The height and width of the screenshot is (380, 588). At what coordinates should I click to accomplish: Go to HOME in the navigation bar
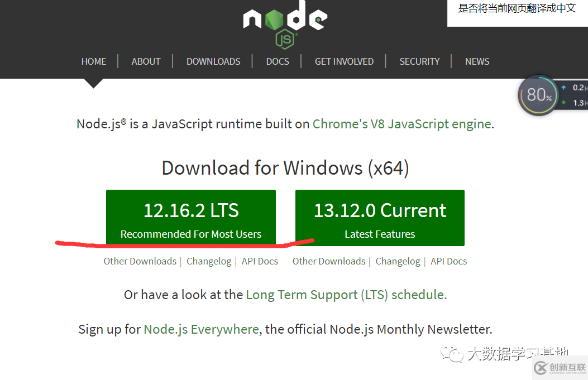(94, 61)
